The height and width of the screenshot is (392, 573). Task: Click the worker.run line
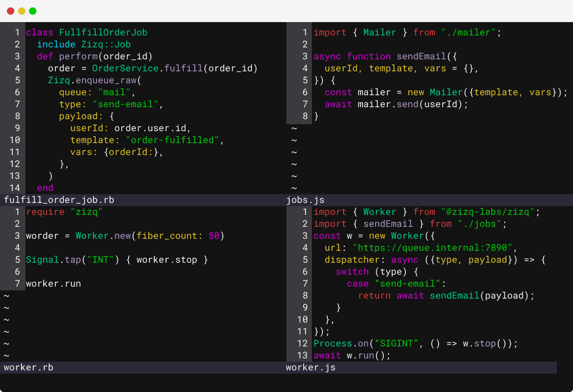click(53, 283)
